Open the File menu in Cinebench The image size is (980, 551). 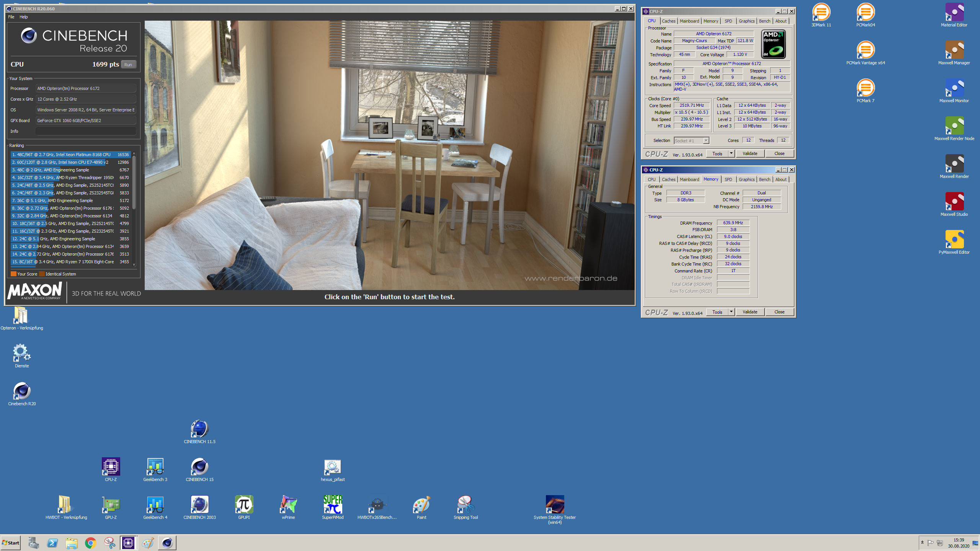(11, 17)
